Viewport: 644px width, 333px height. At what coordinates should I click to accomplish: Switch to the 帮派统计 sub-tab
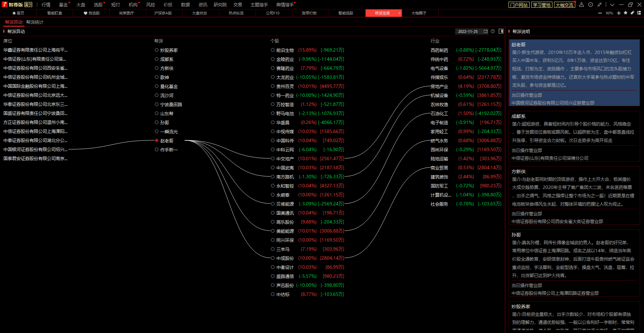tap(35, 22)
